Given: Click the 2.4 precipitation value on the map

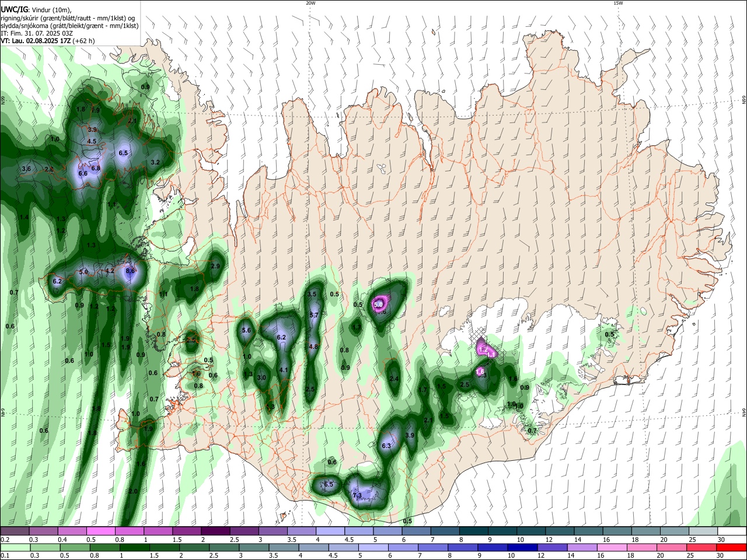Looking at the screenshot, I should point(394,379).
